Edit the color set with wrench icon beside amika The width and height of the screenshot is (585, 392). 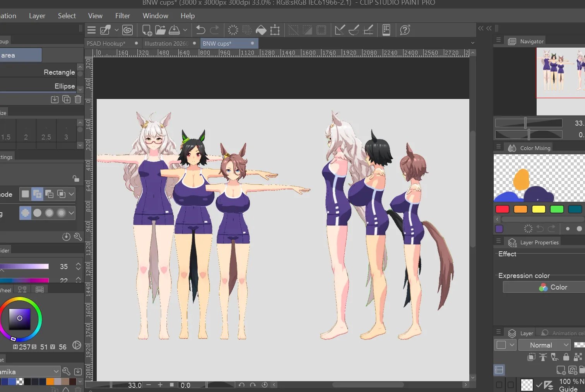[x=67, y=372]
